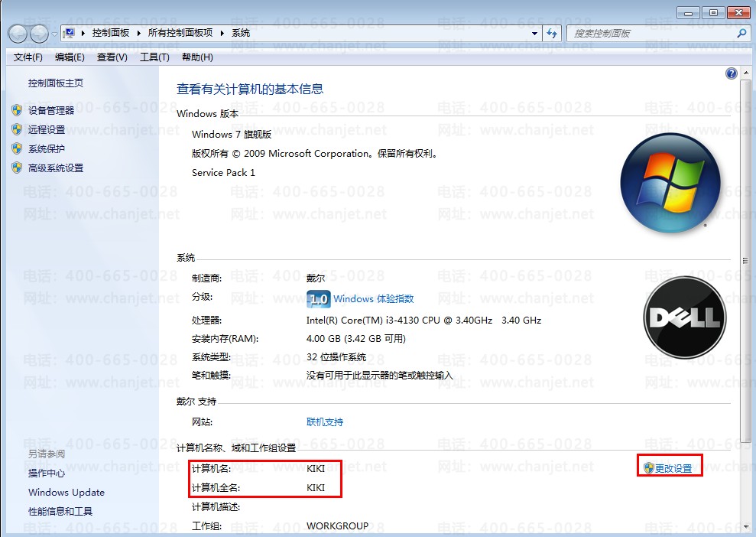The height and width of the screenshot is (537, 756).
Task: Click the Forward navigation arrow button
Action: coord(39,34)
